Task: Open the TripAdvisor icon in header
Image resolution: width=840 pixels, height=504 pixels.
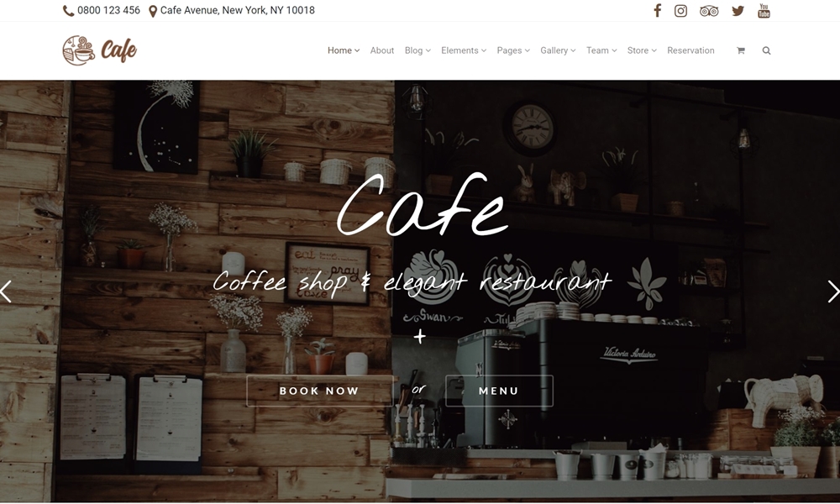Action: (709, 11)
